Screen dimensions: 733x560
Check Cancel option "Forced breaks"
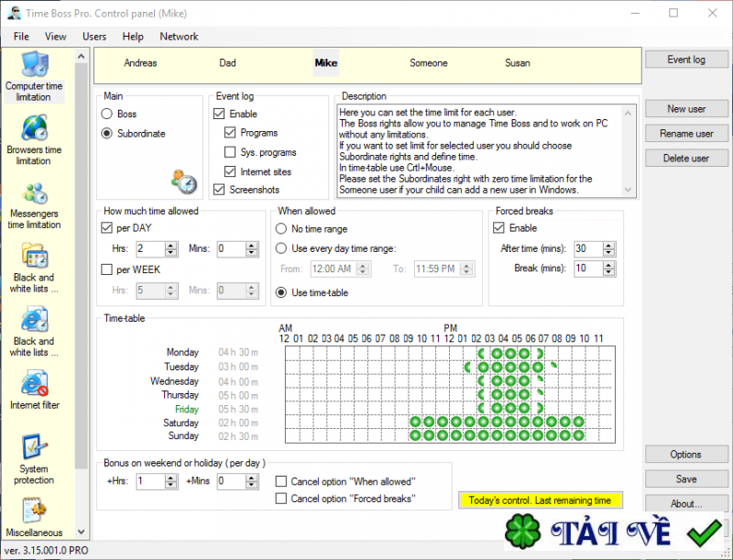tap(281, 499)
